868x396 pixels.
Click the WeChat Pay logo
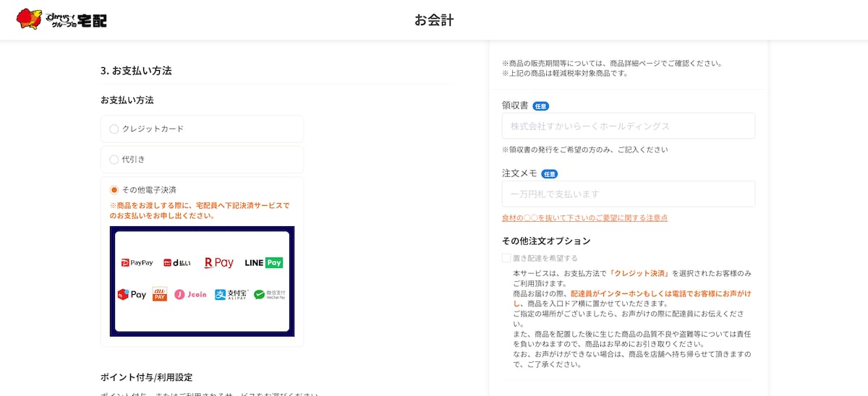pos(270,295)
